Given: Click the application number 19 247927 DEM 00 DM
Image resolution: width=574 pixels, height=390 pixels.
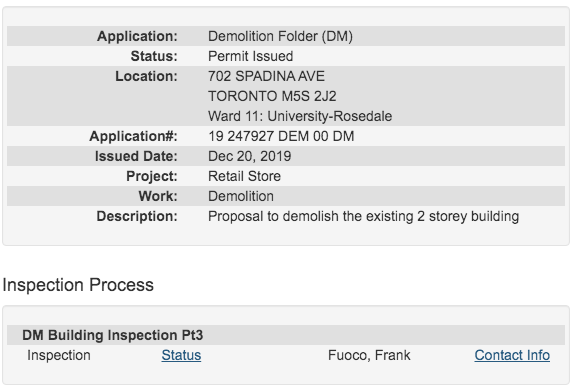Looking at the screenshot, I should click(x=281, y=136).
